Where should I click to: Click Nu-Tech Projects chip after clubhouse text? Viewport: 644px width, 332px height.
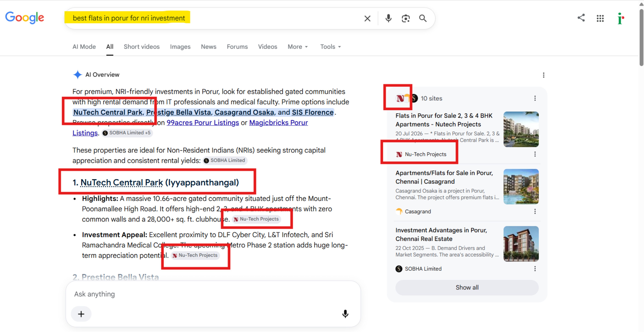(256, 219)
